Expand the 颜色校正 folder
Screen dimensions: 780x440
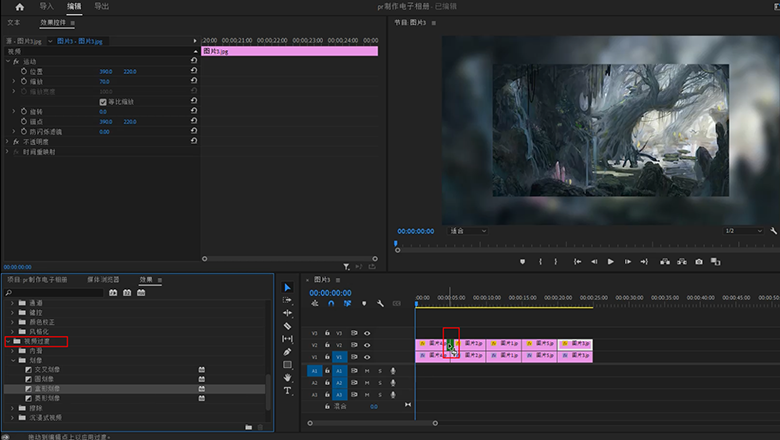(x=12, y=322)
